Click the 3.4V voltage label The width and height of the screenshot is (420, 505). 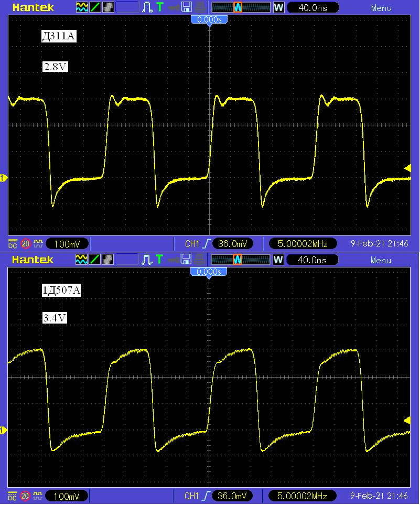(55, 318)
